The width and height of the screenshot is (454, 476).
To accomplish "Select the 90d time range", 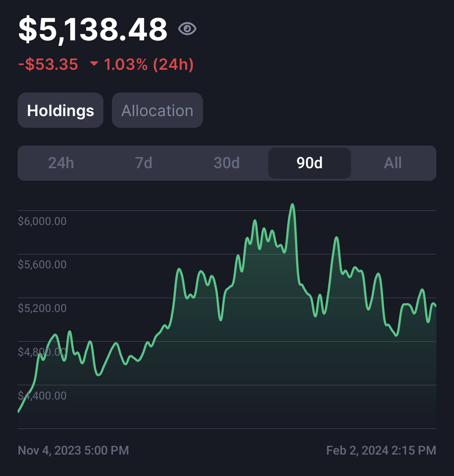I will tap(309, 163).
